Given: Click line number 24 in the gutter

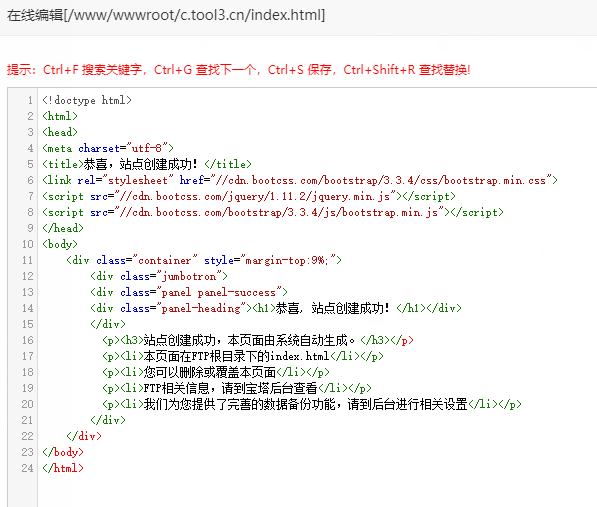Looking at the screenshot, I should (27, 468).
